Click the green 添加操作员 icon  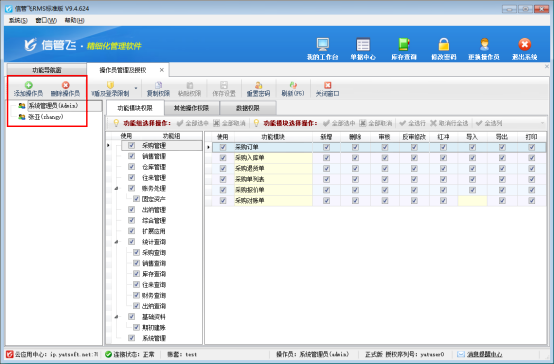[28, 85]
